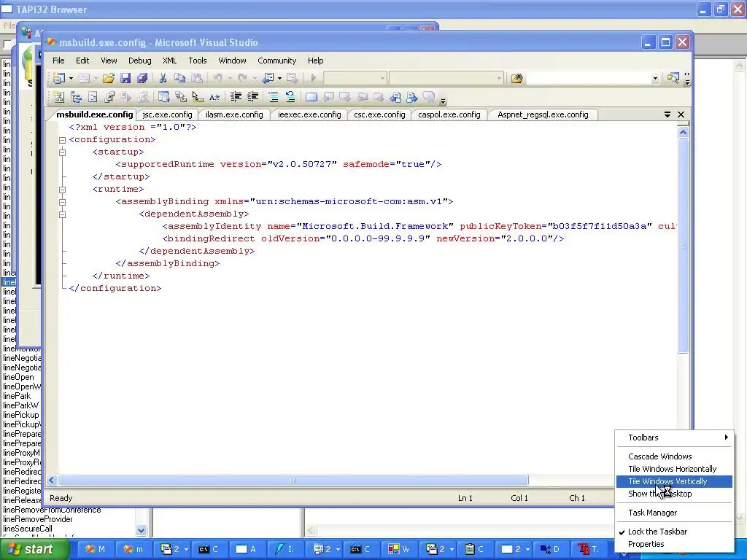Viewport: 747px width, 560px height.
Task: Toggle a bookmark using the bookmark icon
Action: coord(311,97)
